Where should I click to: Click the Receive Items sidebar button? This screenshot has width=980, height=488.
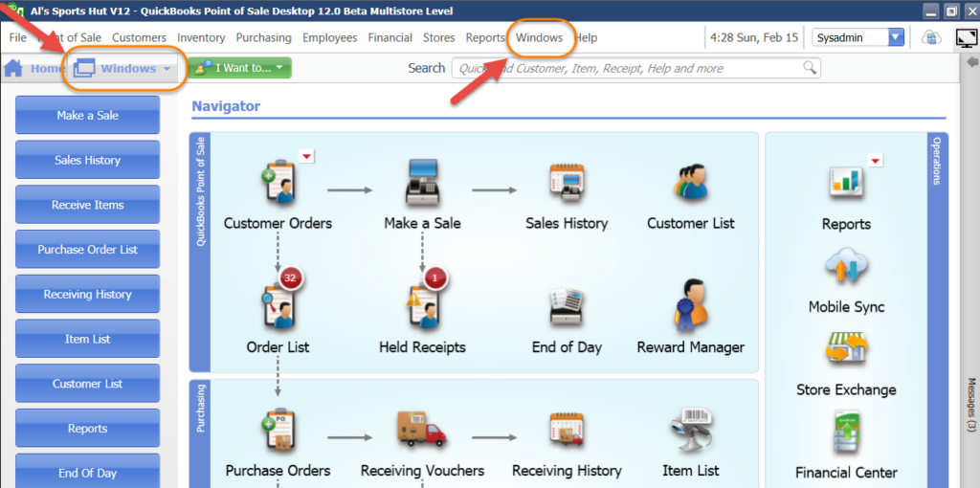click(87, 205)
